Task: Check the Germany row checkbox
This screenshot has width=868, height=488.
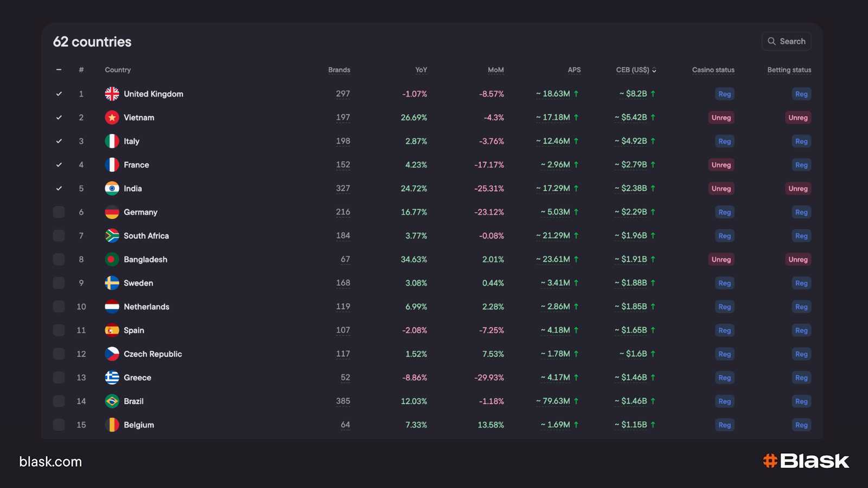Action: tap(59, 212)
